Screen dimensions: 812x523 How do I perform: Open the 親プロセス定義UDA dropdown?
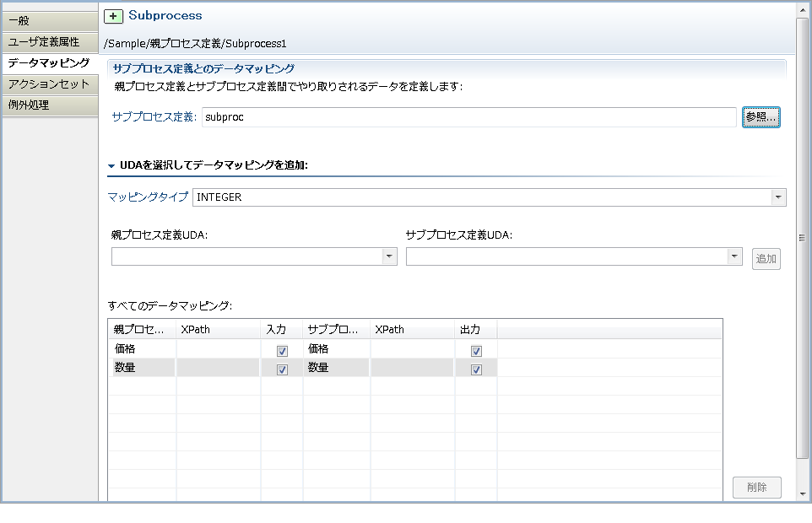tap(389, 256)
